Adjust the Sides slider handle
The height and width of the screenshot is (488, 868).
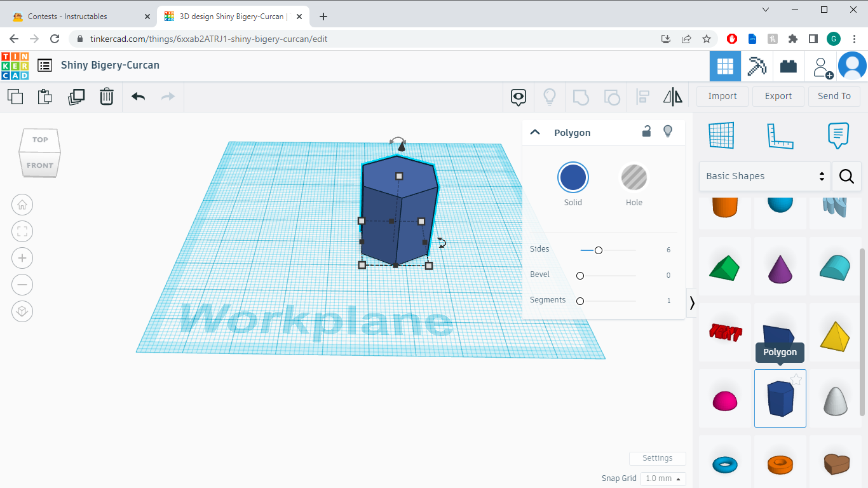[598, 250]
